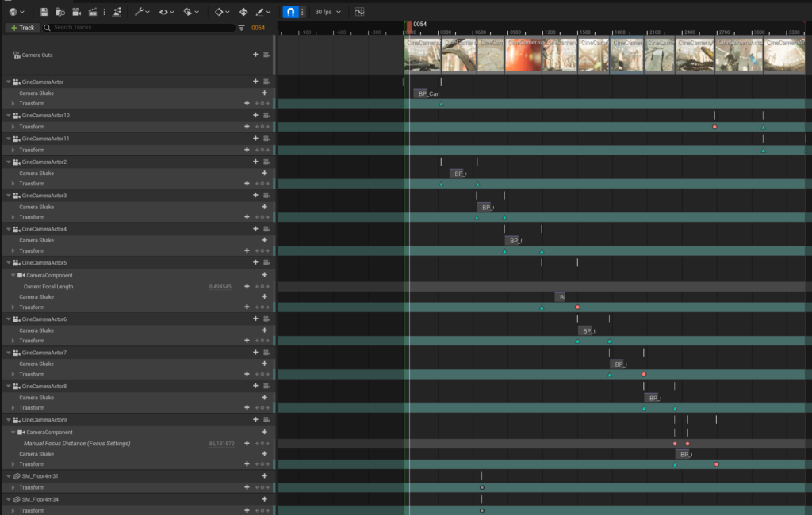Screen dimensions: 812x515
Task: Open the eye View Options menu
Action: tap(167, 11)
